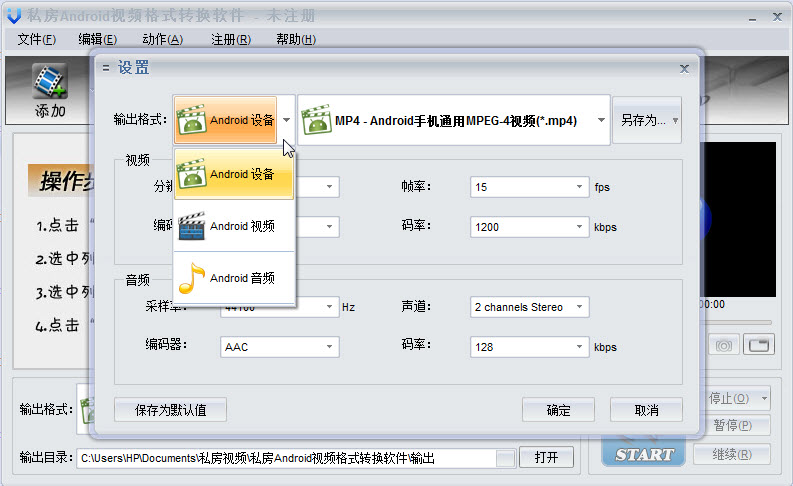Click the music note icon for Android 音频
Image resolution: width=793 pixels, height=486 pixels.
click(192, 278)
